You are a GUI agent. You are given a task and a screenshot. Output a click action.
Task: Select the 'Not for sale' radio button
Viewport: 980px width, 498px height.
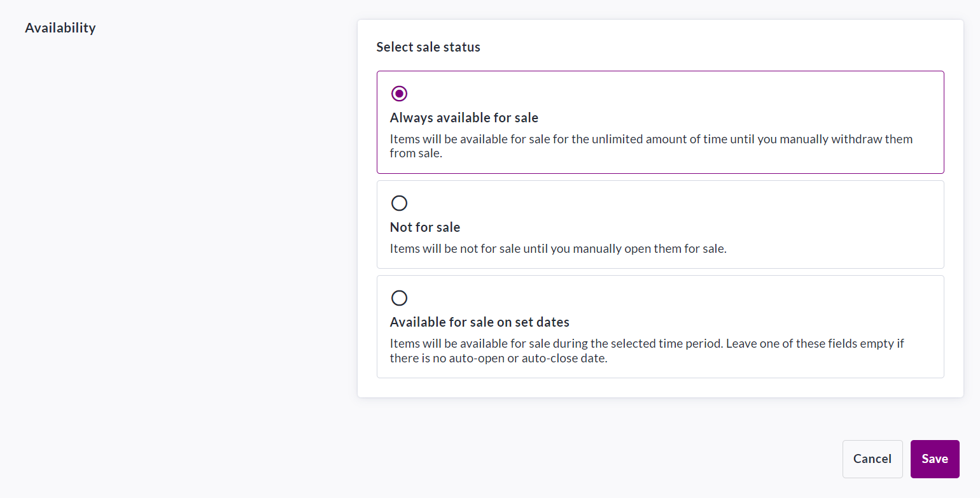tap(399, 203)
